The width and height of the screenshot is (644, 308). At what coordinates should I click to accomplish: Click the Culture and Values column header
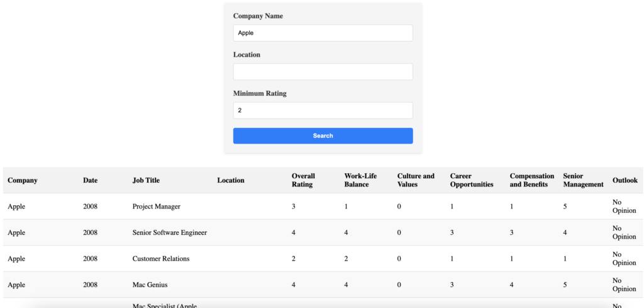[416, 180]
